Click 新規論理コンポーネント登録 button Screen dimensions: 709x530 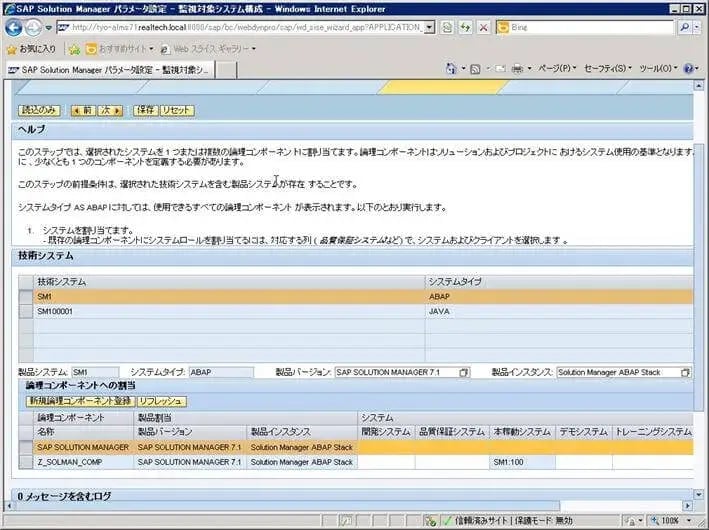[80, 401]
